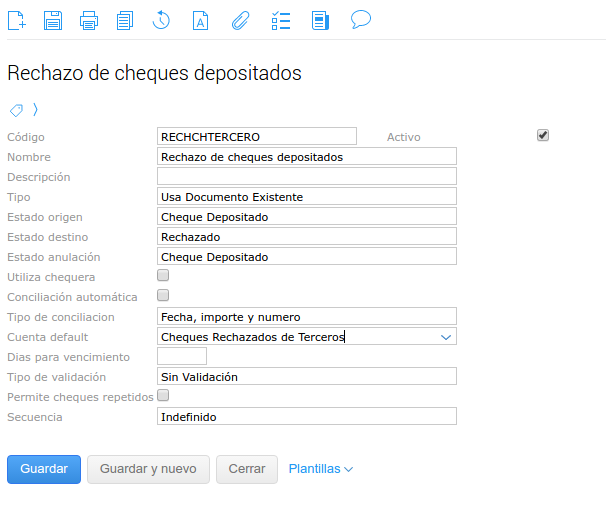This screenshot has width=606, height=525.
Task: Uncheck the Activo checkbox
Action: pyautogui.click(x=543, y=135)
